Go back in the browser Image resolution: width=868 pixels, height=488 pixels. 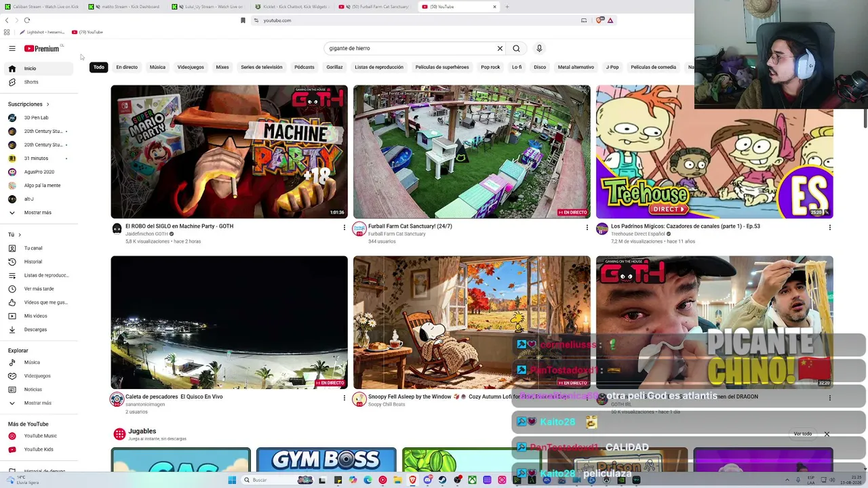(x=7, y=20)
